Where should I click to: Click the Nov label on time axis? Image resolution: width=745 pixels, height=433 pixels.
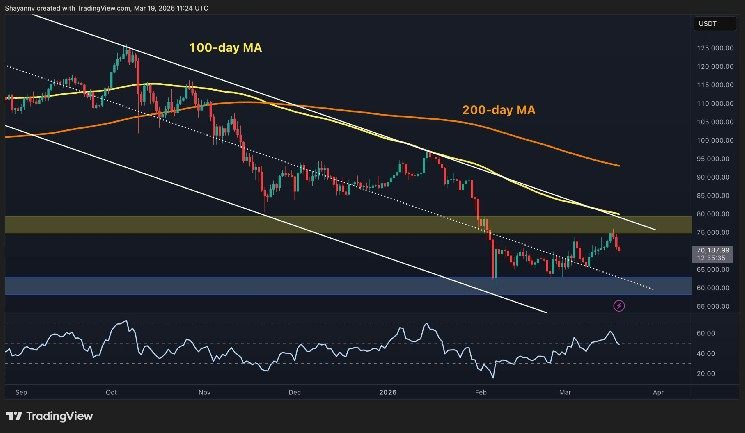[204, 394]
